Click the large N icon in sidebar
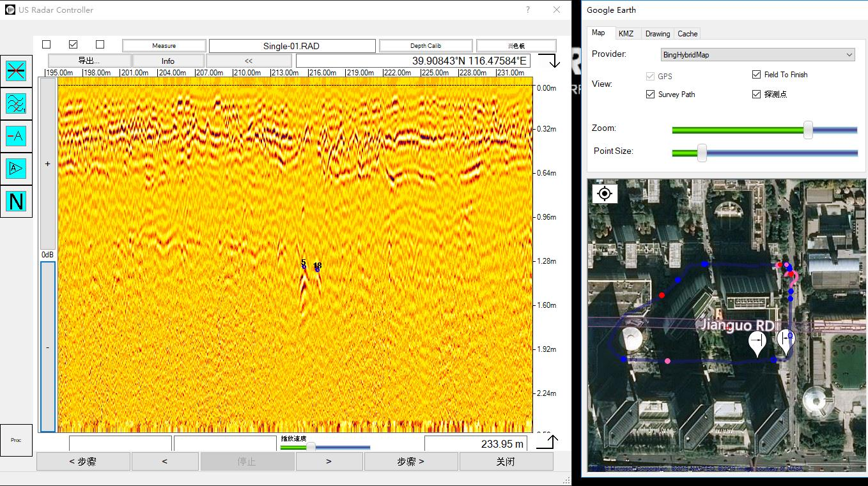 (x=16, y=202)
